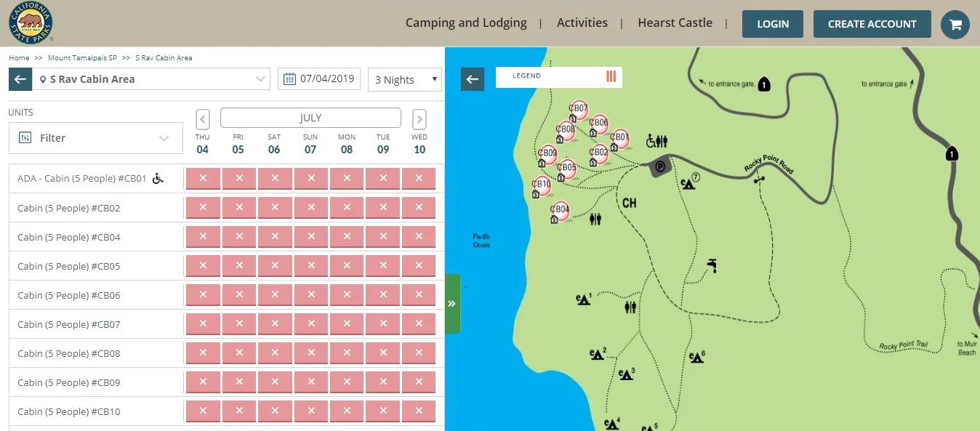Image resolution: width=980 pixels, height=431 pixels.
Task: Toggle the Legend panel on the map
Action: tap(559, 76)
